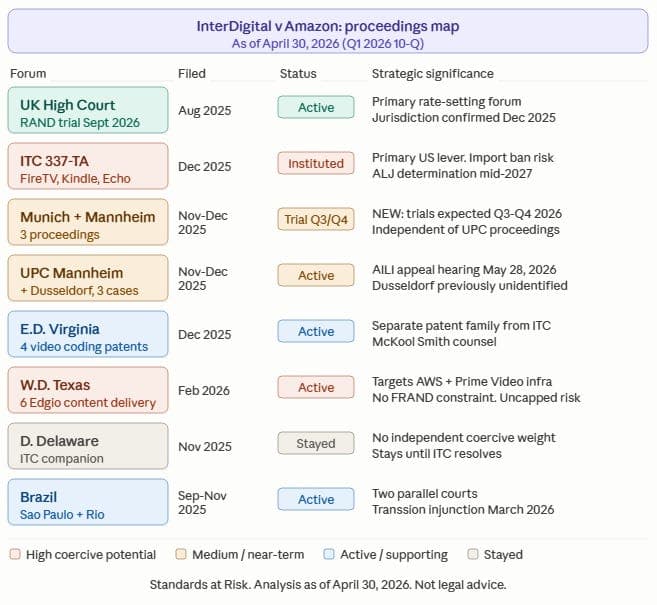The width and height of the screenshot is (657, 605).
Task: Select the Munich + Mannheim forum card
Action: [88, 222]
